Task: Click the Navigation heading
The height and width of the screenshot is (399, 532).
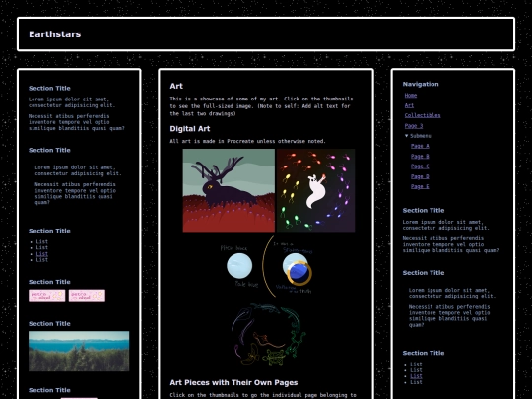Action: 421,84
